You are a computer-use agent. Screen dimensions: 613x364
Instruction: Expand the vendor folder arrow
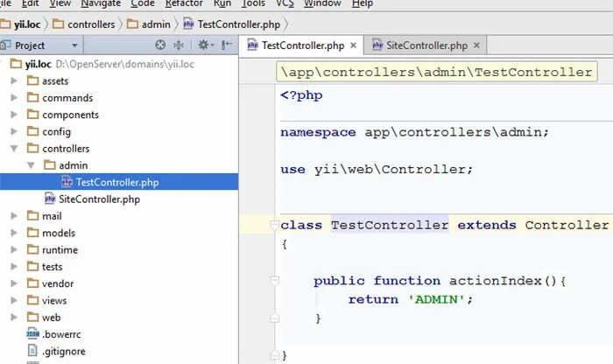[x=14, y=283]
